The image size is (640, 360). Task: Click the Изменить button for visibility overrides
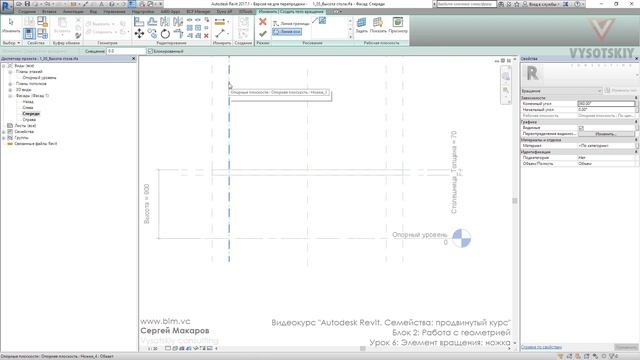coord(605,134)
